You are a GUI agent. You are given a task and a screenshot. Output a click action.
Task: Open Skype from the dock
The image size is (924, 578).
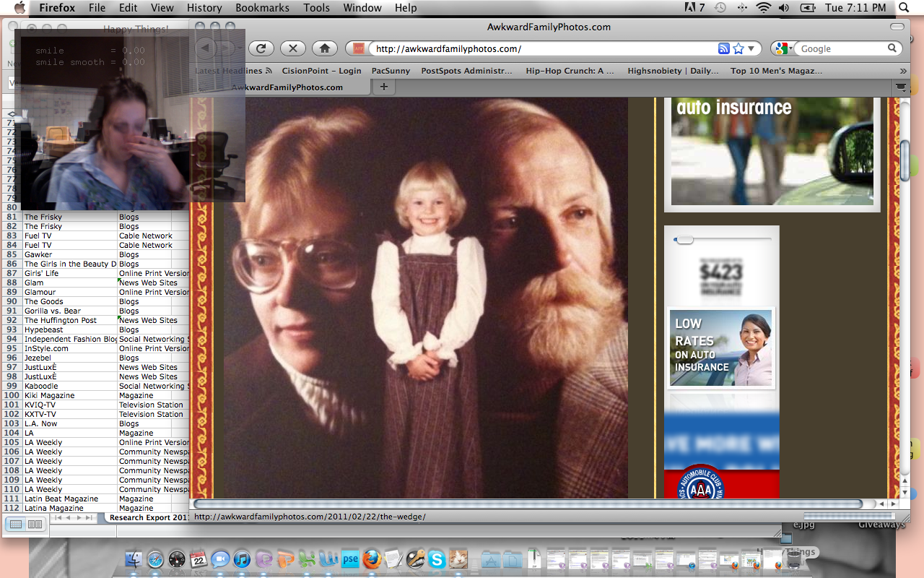[436, 558]
